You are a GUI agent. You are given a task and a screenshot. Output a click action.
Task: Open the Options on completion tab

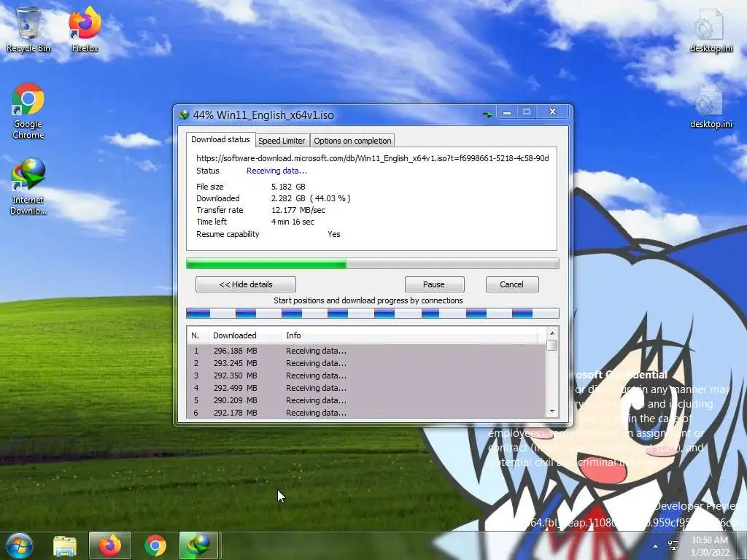click(x=352, y=141)
